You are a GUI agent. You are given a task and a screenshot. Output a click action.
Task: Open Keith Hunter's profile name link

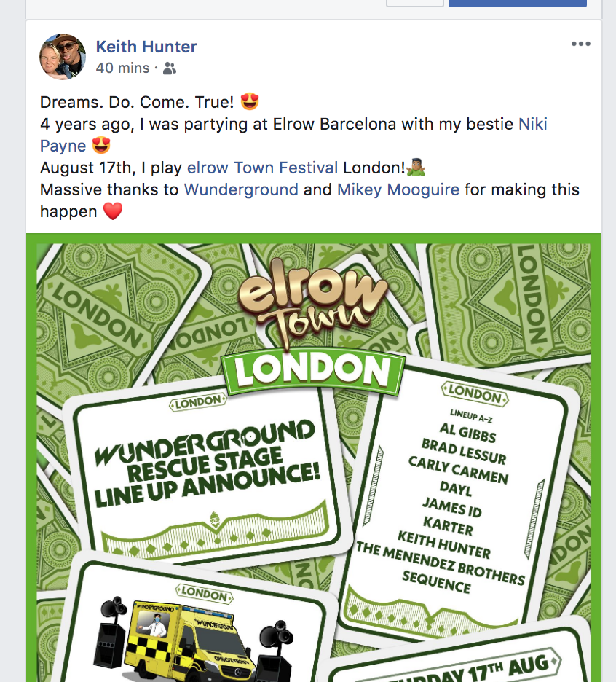coord(146,47)
